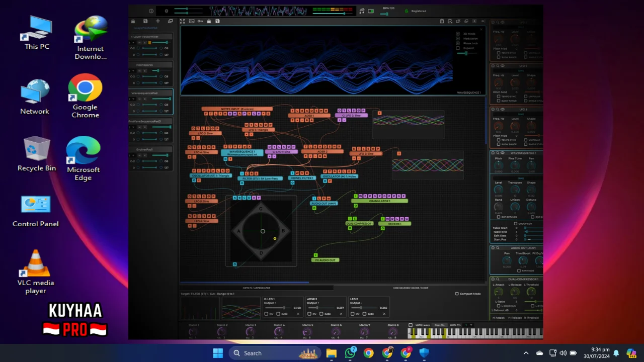Click the duplicate layer icon in the layer toolbar
The height and width of the screenshot is (362, 644).
(170, 21)
